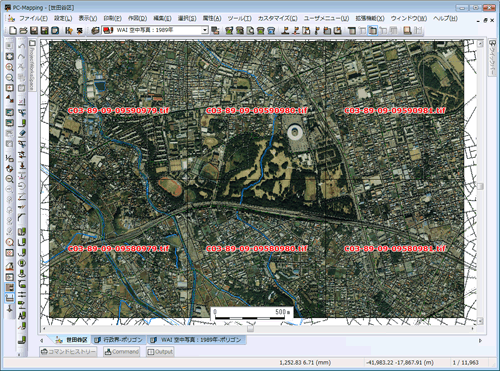Toggle the highlighted panel view button in top toolbar
Image resolution: width=500 pixels, height=371 pixels.
click(x=373, y=31)
